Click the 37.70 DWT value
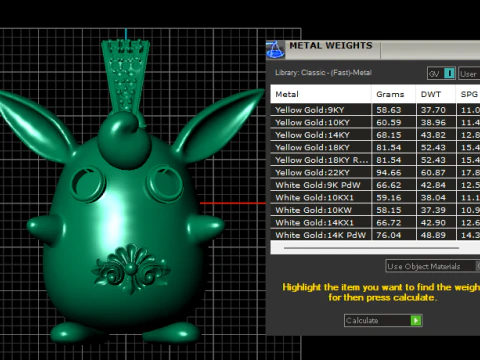Viewport: 480px width, 360px height. 433,110
